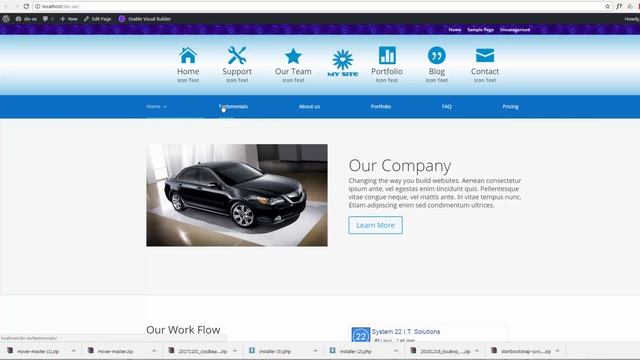Screen dimensions: 640x360
Task: Open the WordPress logo menu in admin bar
Action: pyautogui.click(x=6, y=19)
